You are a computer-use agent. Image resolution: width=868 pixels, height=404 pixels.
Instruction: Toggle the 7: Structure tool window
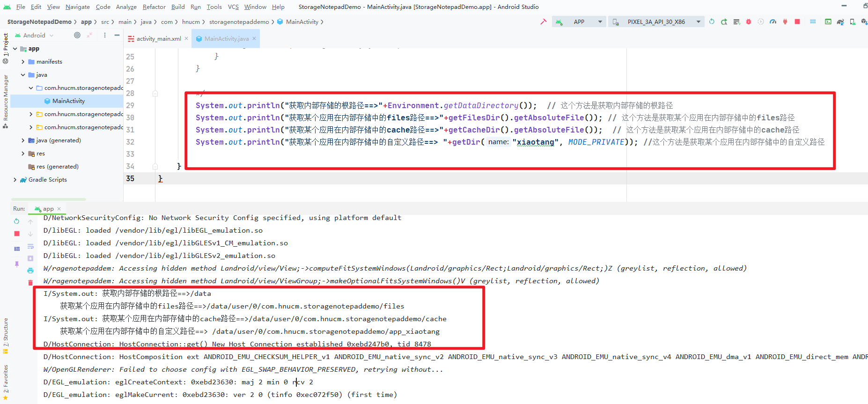5,336
